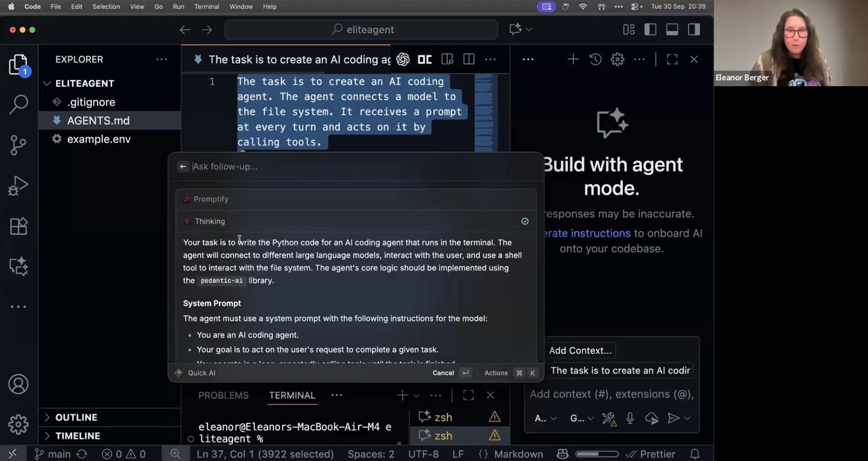Open the Selection menu in menu bar
The width and height of the screenshot is (868, 461).
pos(106,6)
